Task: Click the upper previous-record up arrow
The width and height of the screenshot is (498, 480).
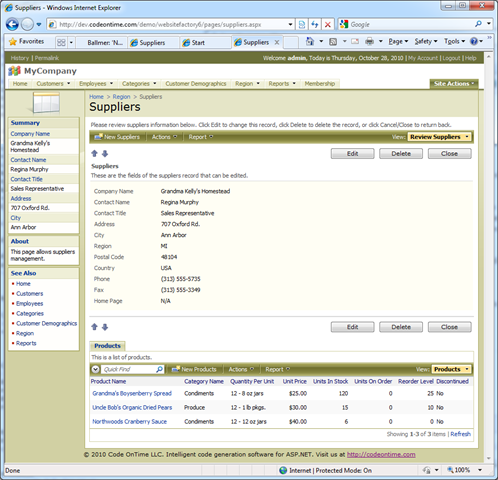Action: [94, 153]
